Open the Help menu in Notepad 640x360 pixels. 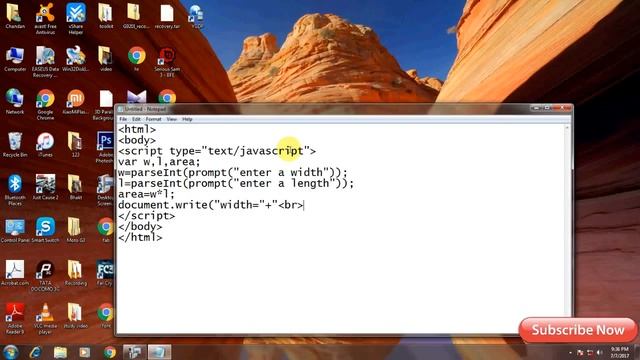coord(187,119)
